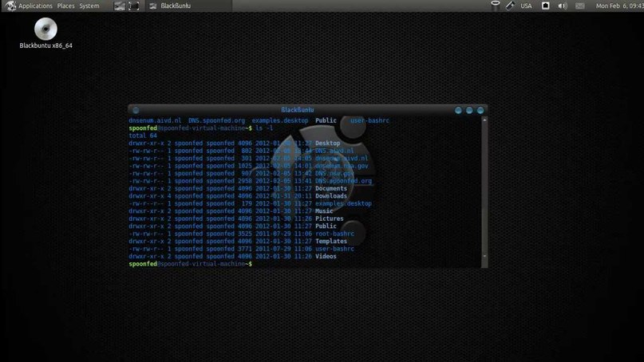Switch keyboard layout via the USA indicator
This screenshot has width=644, height=362.
(526, 6)
